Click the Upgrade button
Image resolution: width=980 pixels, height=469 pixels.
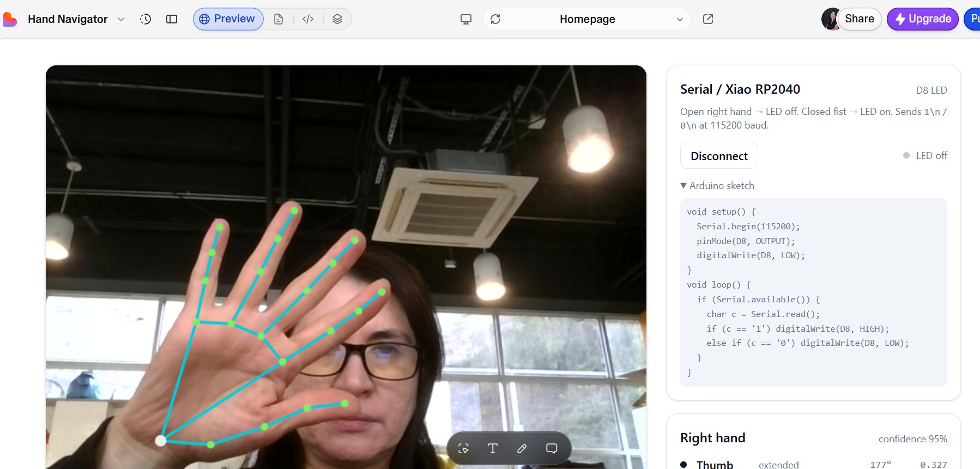click(923, 19)
